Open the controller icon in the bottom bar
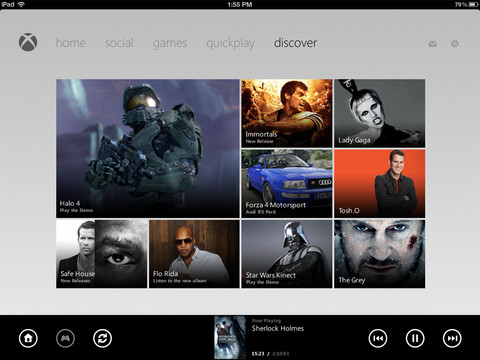480x360 pixels. click(66, 338)
